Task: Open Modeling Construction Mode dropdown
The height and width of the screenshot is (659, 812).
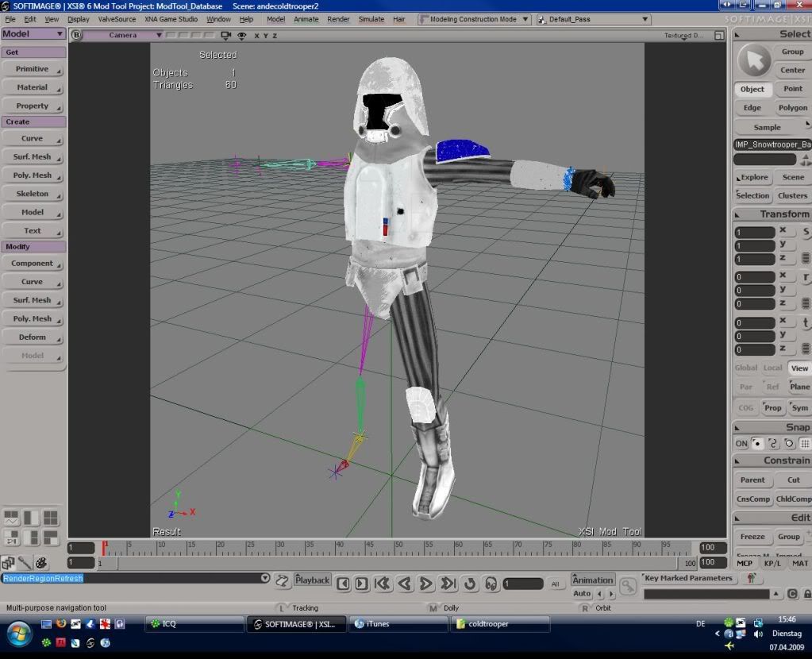Action: (474, 19)
